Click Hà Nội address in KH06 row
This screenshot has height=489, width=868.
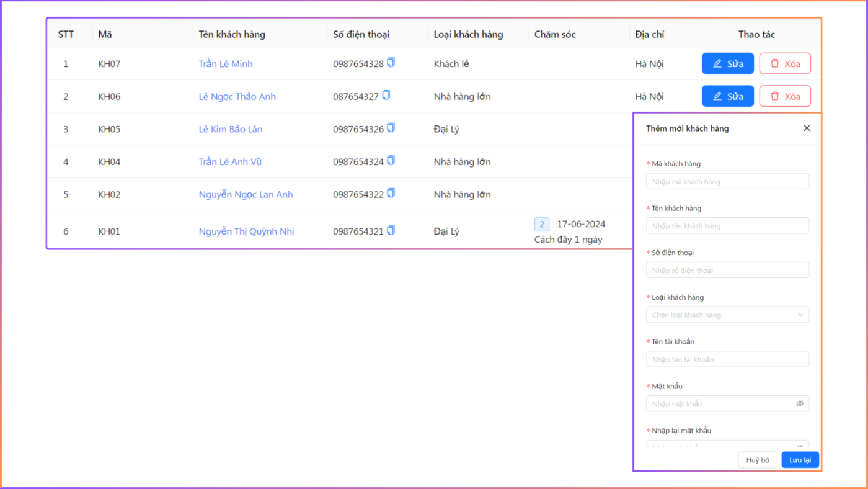tap(649, 96)
